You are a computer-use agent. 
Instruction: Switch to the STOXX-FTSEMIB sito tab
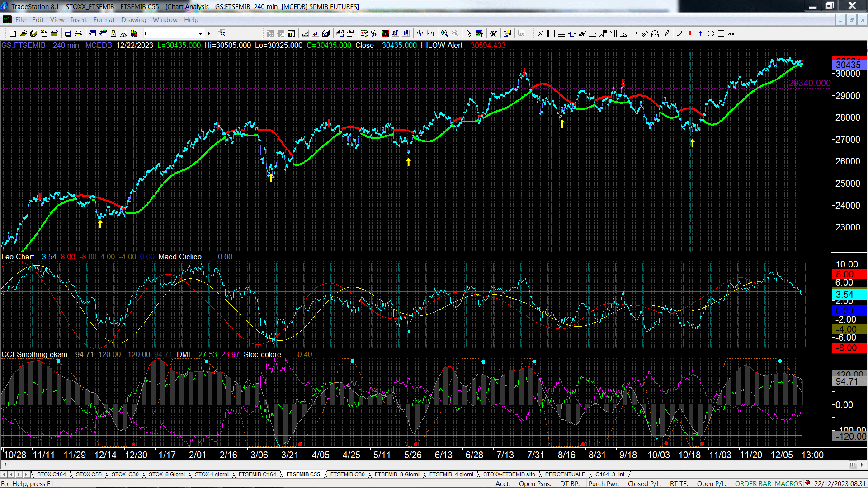click(509, 474)
